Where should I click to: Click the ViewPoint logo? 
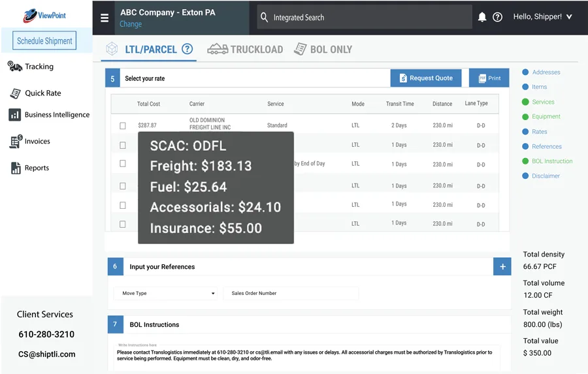44,16
